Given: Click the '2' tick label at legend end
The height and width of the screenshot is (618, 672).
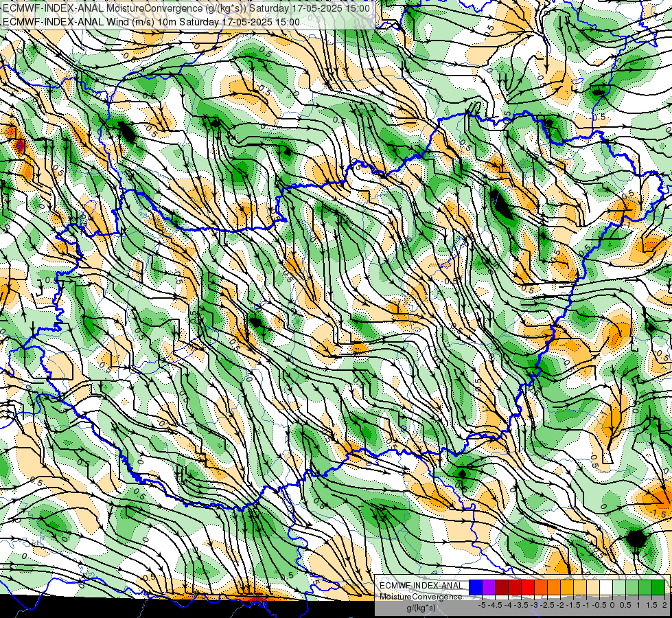Looking at the screenshot, I should (x=664, y=605).
